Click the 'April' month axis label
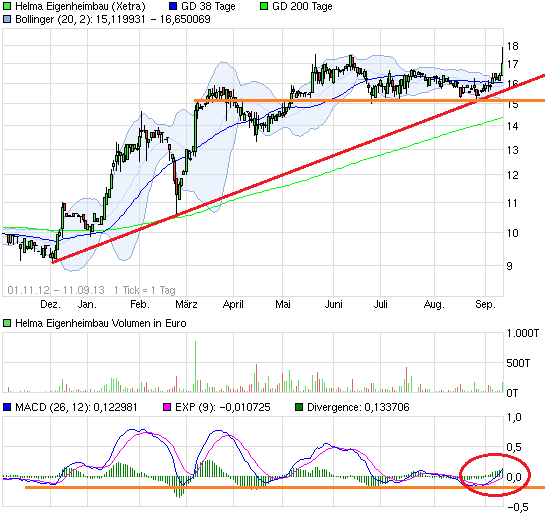The image size is (545, 515). click(233, 304)
